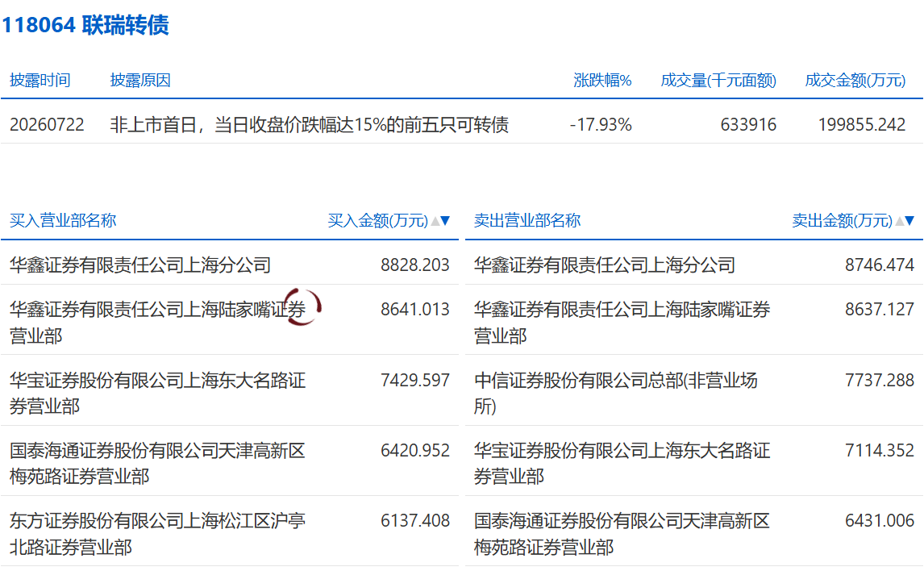Click the 成交量(千元面额) header

point(718,80)
